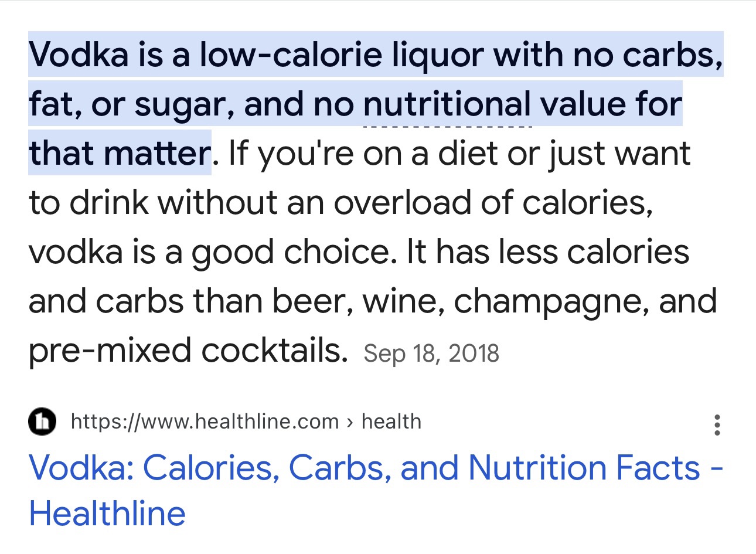Select the "health" breadcrumb segment
The image size is (756, 554).
[391, 422]
